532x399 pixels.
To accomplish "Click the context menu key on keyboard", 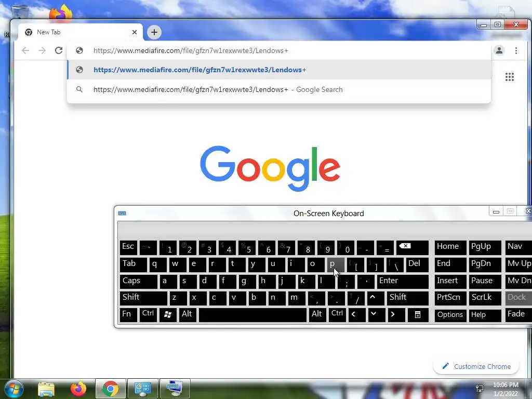I will [x=418, y=315].
